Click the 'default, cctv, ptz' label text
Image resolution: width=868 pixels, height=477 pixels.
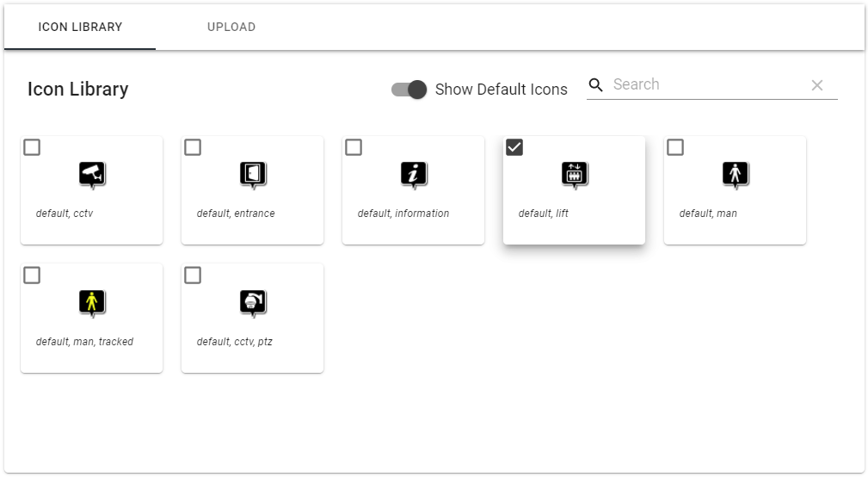(235, 342)
